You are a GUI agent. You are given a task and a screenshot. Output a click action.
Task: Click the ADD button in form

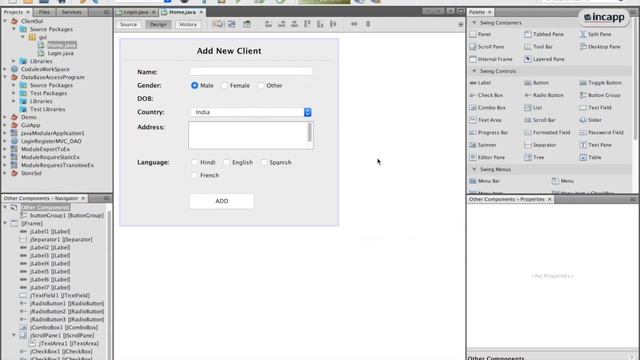pos(222,201)
